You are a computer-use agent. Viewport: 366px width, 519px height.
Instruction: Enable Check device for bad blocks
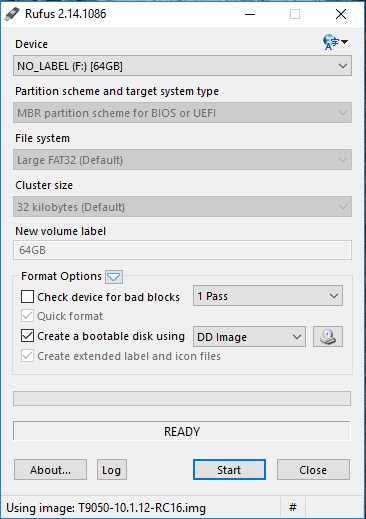(x=27, y=296)
